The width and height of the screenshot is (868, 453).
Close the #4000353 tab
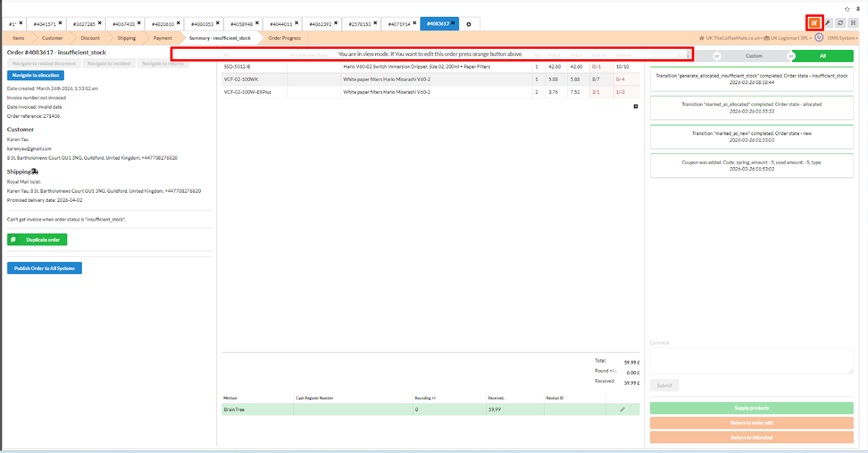pos(218,23)
